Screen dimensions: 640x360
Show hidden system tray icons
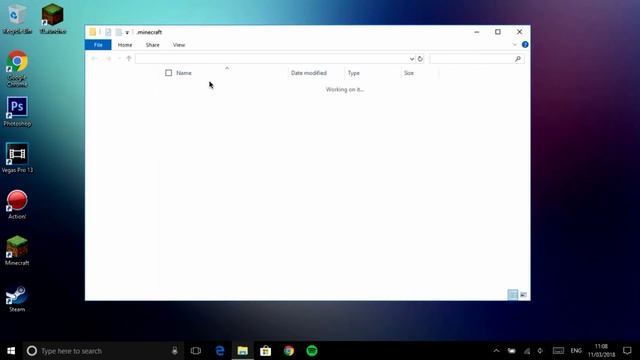pyautogui.click(x=496, y=351)
